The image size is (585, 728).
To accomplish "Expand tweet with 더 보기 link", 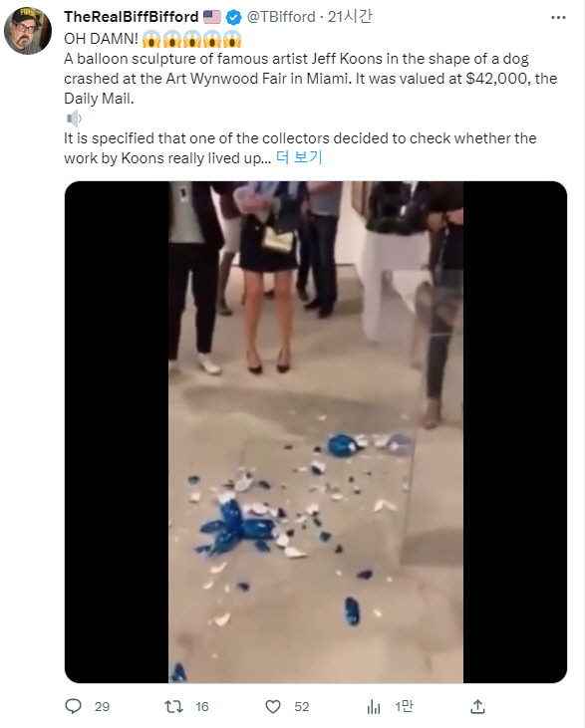I will pyautogui.click(x=299, y=157).
